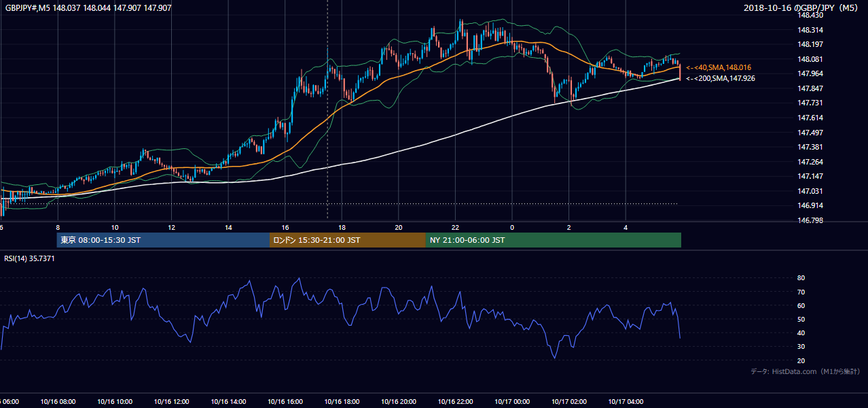Click the RSI(14) 35.7371 indicator label

point(30,258)
